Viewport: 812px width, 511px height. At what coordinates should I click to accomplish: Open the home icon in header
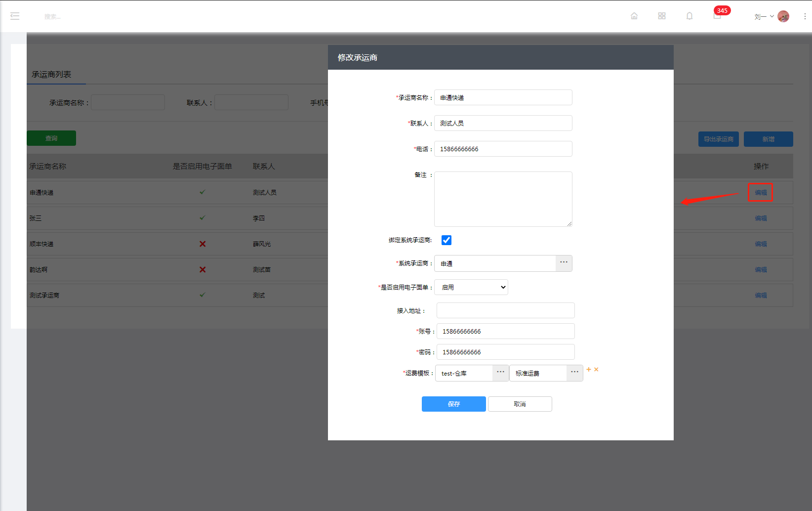634,16
